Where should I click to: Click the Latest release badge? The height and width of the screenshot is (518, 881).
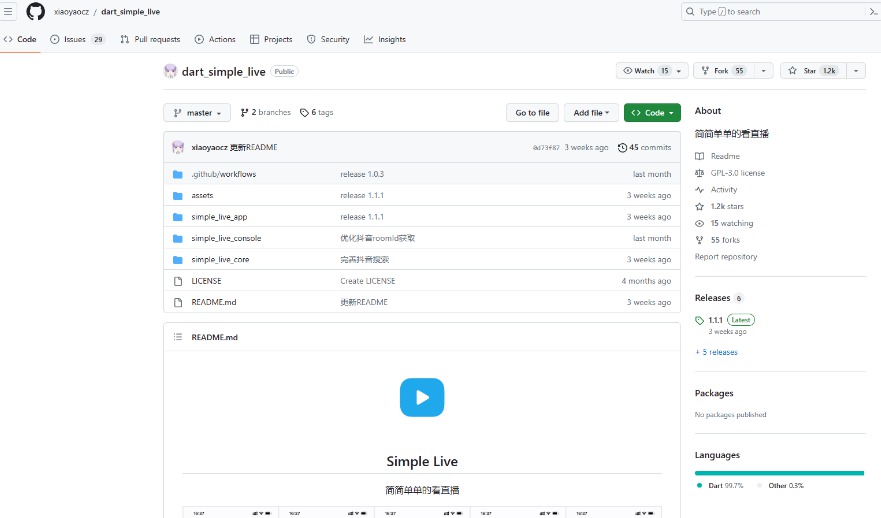pos(741,320)
